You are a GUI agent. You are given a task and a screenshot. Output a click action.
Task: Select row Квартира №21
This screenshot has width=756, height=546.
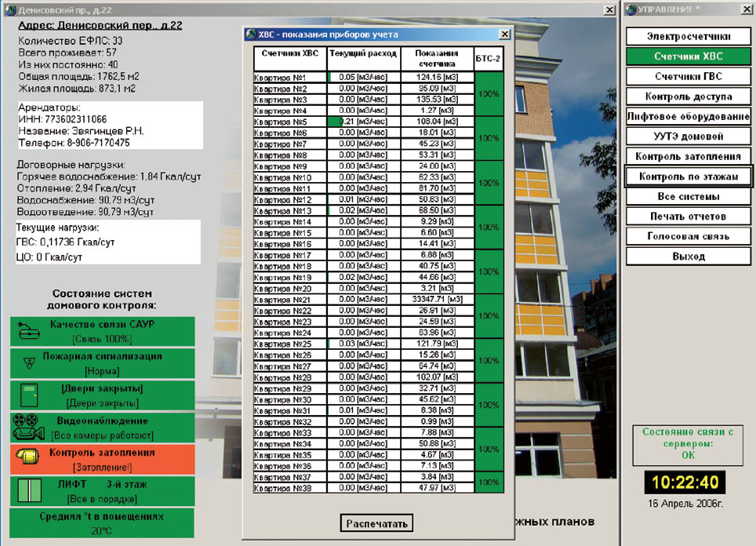coord(364,300)
